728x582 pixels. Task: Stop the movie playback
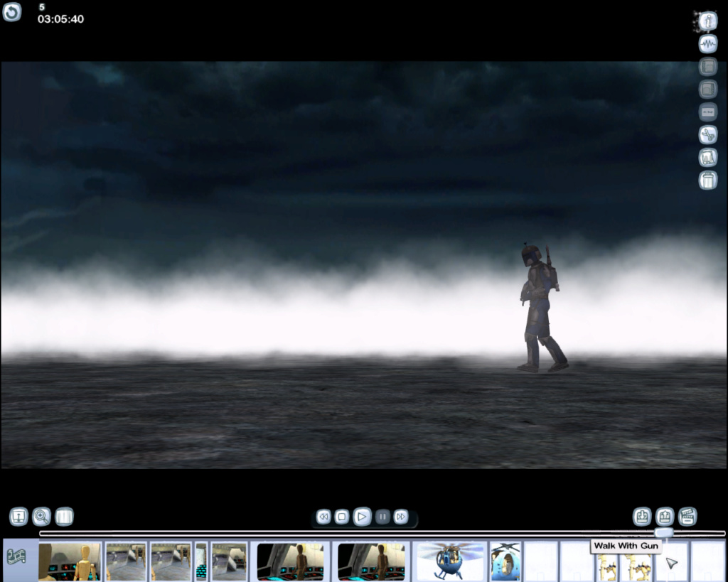click(342, 517)
